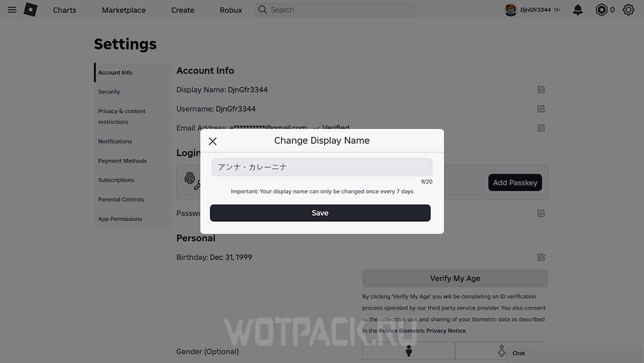Open the settings gear icon
Image resolution: width=644 pixels, height=363 pixels.
(x=628, y=10)
